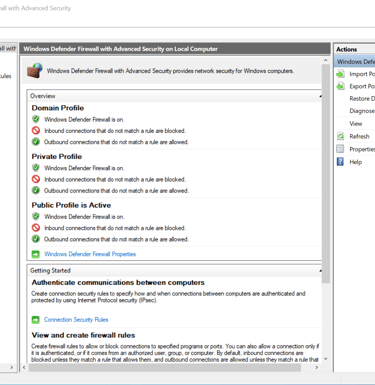Click Private Profile outbound allowed icon
Image resolution: width=375 pixels, height=385 pixels.
click(36, 191)
